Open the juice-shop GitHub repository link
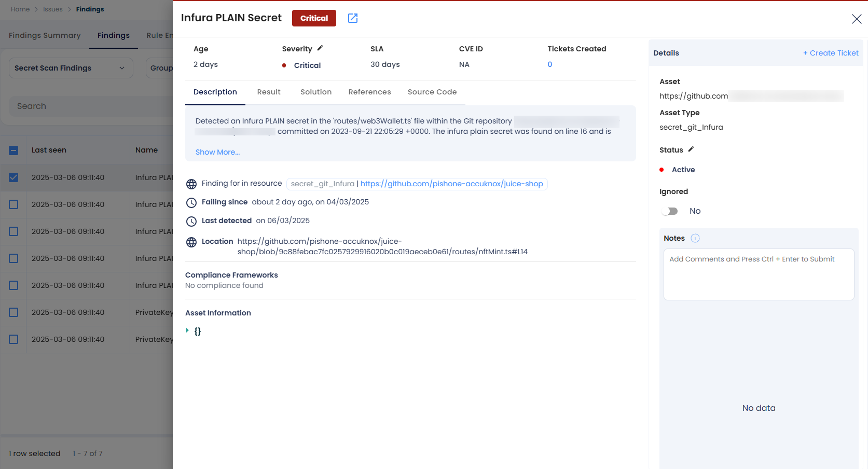The image size is (868, 469). pos(452,184)
